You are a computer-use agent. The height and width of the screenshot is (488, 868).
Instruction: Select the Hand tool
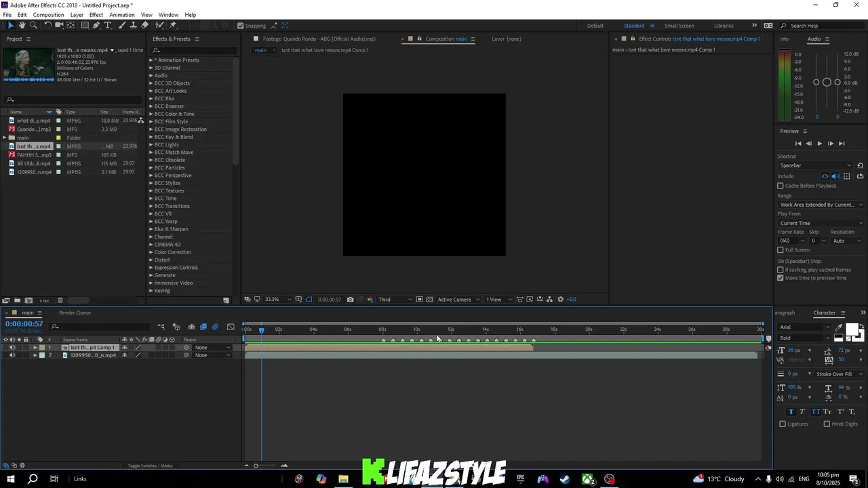pyautogui.click(x=22, y=25)
